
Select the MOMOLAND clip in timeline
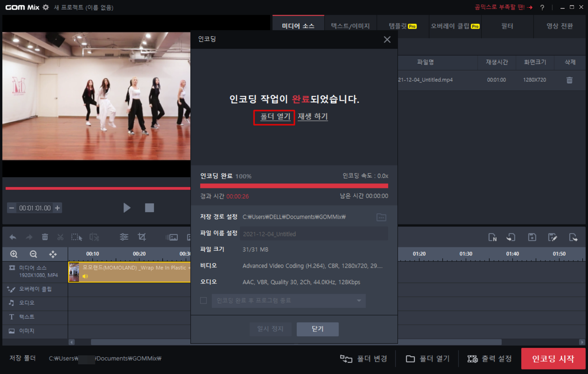click(129, 272)
